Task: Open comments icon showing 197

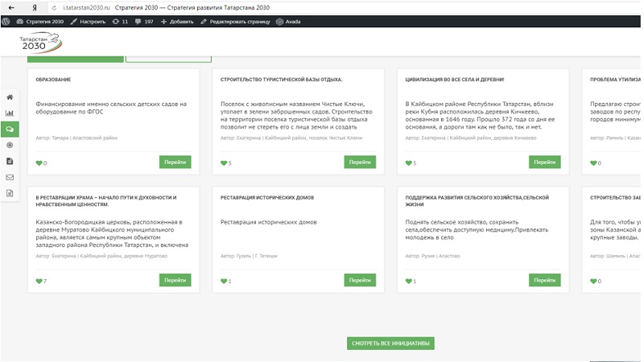Action: pos(143,22)
